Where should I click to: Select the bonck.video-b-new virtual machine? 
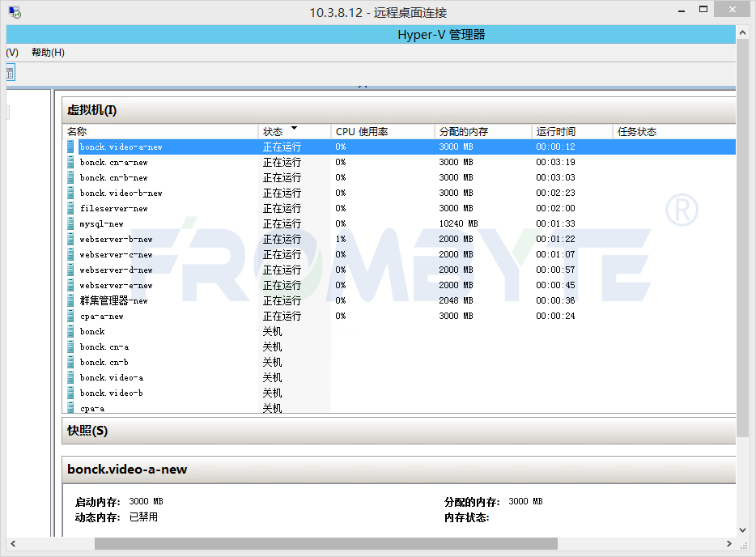tap(121, 193)
